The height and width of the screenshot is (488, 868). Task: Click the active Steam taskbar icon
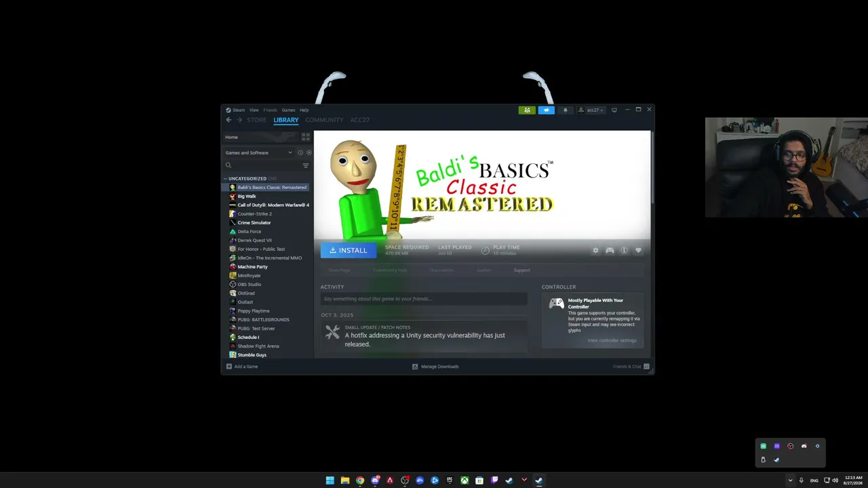click(x=538, y=481)
